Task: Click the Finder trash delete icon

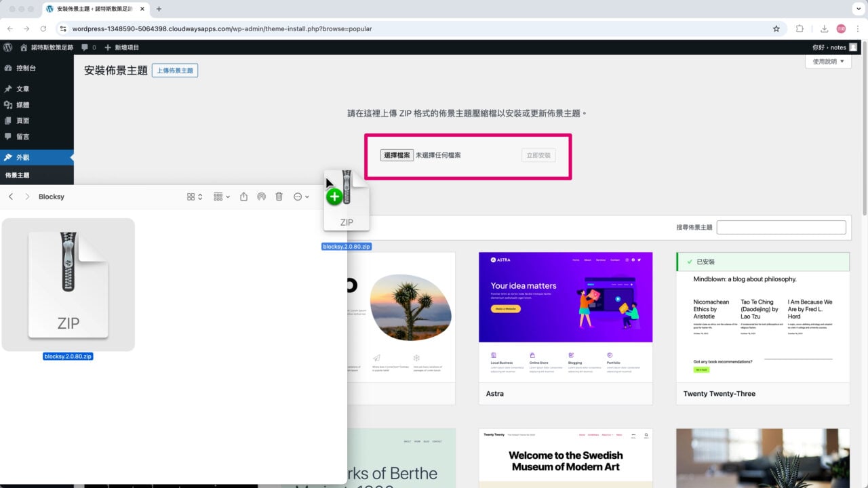Action: point(279,197)
